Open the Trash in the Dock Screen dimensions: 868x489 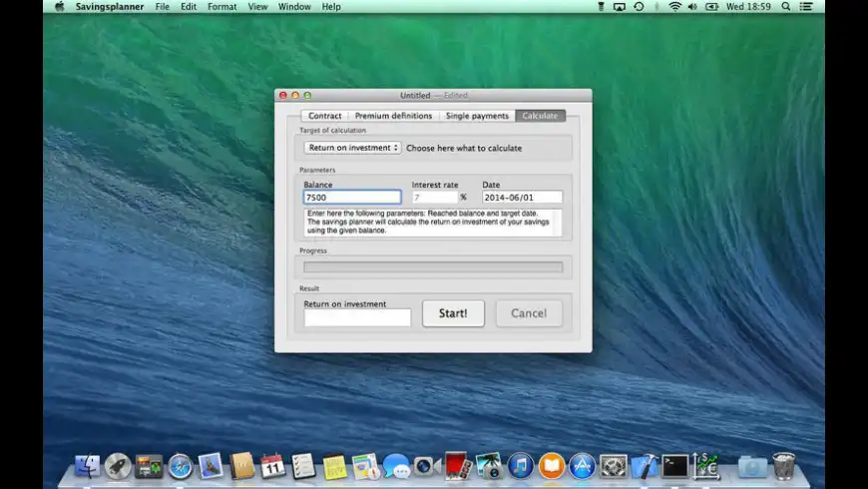(783, 466)
